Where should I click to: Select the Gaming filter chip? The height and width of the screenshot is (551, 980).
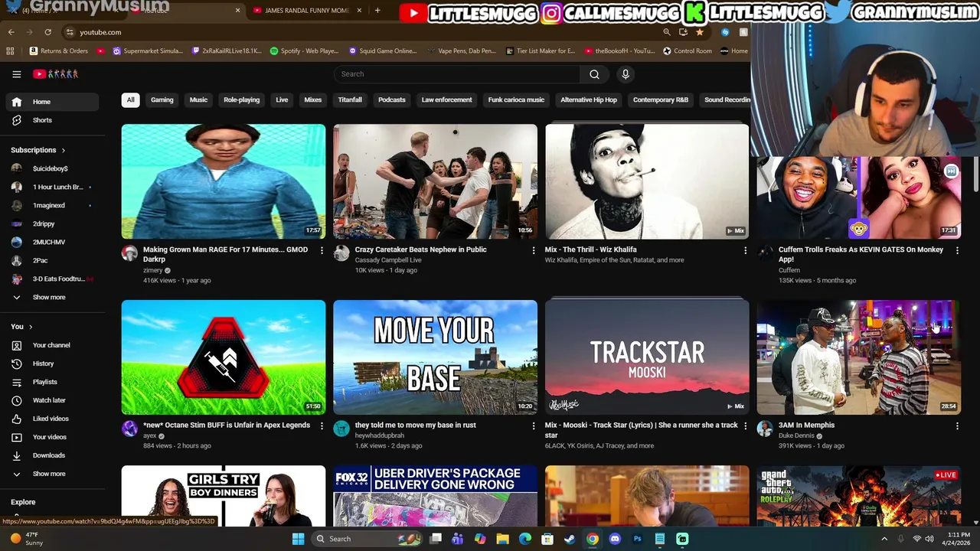(162, 100)
